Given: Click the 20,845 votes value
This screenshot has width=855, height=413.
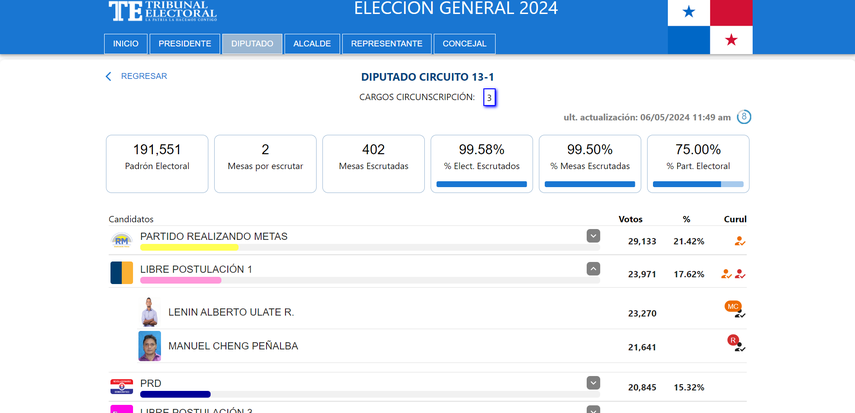Looking at the screenshot, I should coord(642,388).
